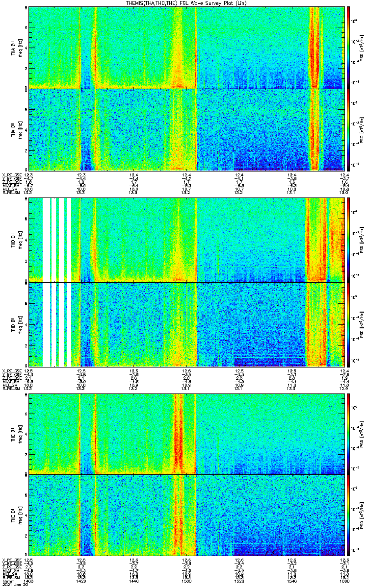Viewport: 368px width, 588px height.
Task: Click the red wave burst in the THE B⊥ panel
Action: tap(179, 433)
